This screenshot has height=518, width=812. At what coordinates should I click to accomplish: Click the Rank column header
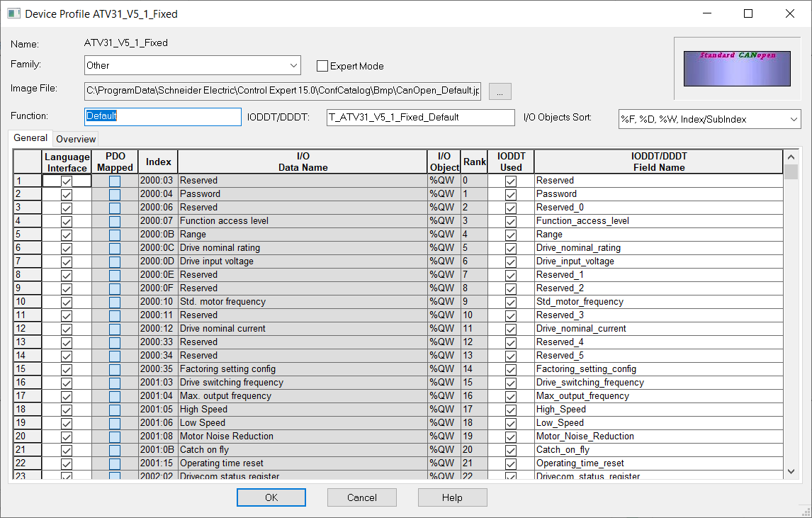pos(474,162)
